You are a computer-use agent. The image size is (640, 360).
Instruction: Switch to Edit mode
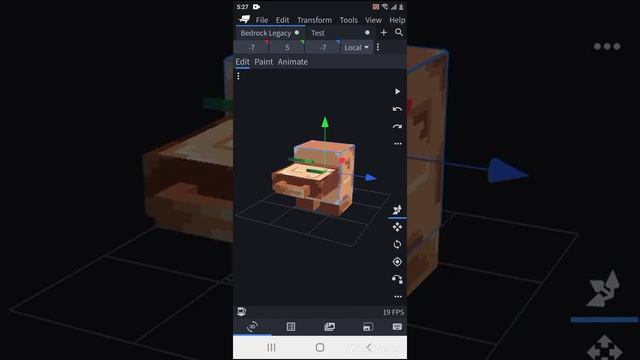242,62
